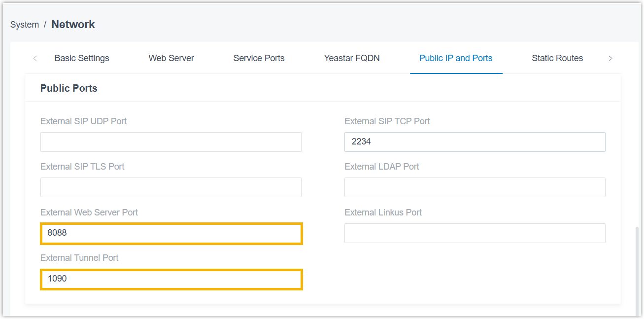Click into the External LDAP Port field
The width and height of the screenshot is (644, 319).
tap(475, 187)
